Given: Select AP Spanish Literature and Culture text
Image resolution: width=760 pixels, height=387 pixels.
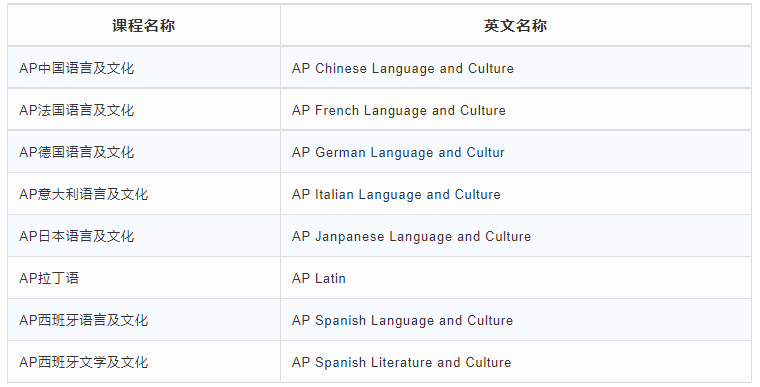Looking at the screenshot, I should pos(401,362).
